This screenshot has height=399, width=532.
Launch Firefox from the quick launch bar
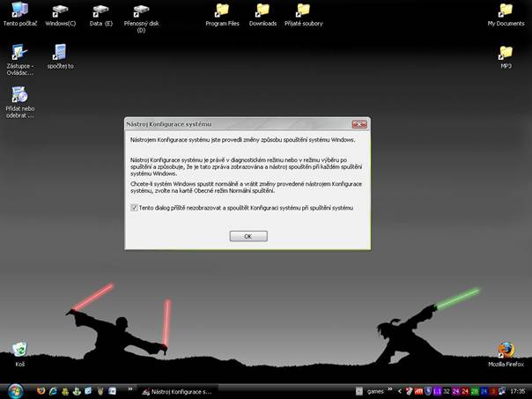(41, 391)
